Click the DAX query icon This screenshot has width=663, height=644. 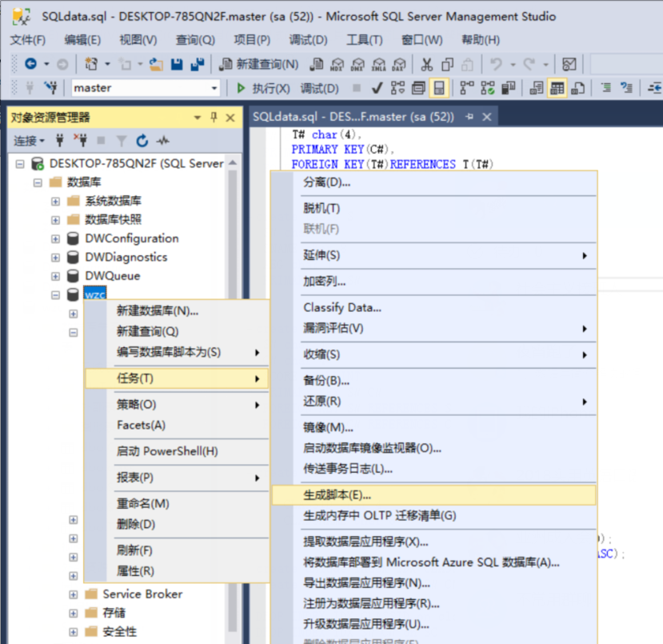tap(399, 64)
